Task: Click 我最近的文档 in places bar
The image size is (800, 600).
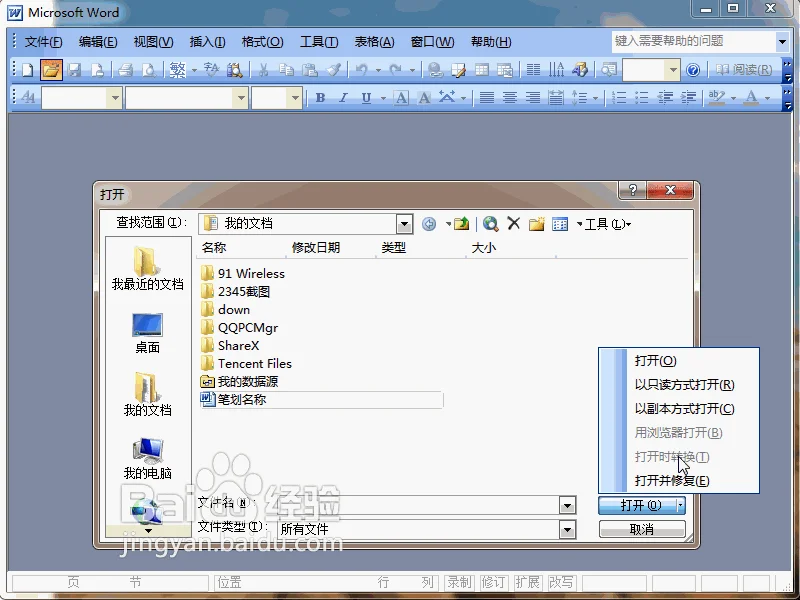Action: coord(147,269)
